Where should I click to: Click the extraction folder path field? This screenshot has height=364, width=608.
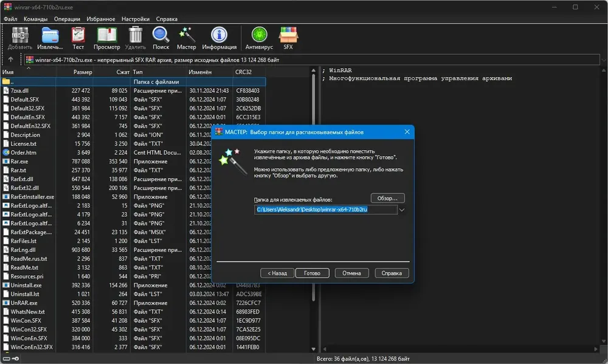click(x=326, y=210)
